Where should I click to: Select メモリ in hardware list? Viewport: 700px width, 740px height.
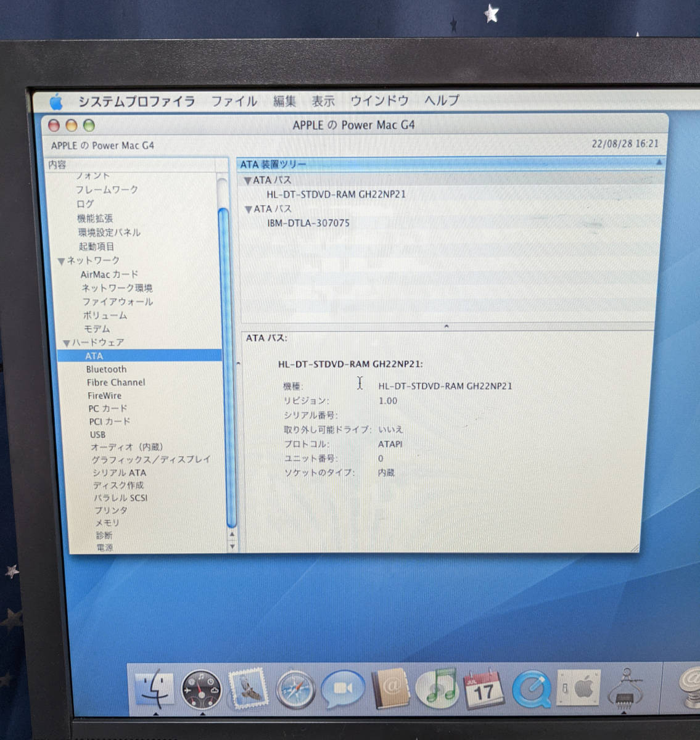pos(107,523)
